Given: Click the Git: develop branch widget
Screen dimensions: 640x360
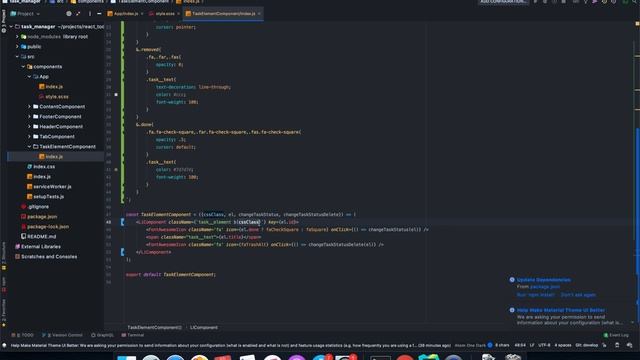Looking at the screenshot, I should click(x=587, y=345).
